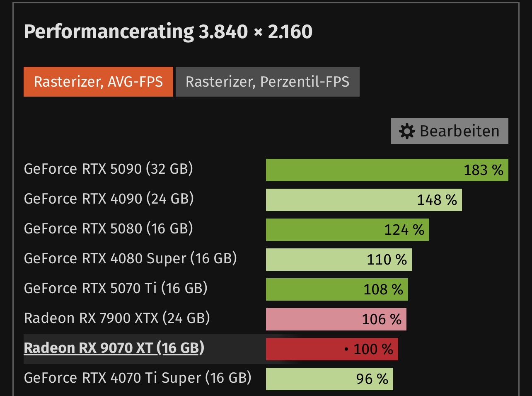Click the Radeon RX 7900 XTX 106 % bar
Viewport: 532px width, 396px height.
point(336,319)
